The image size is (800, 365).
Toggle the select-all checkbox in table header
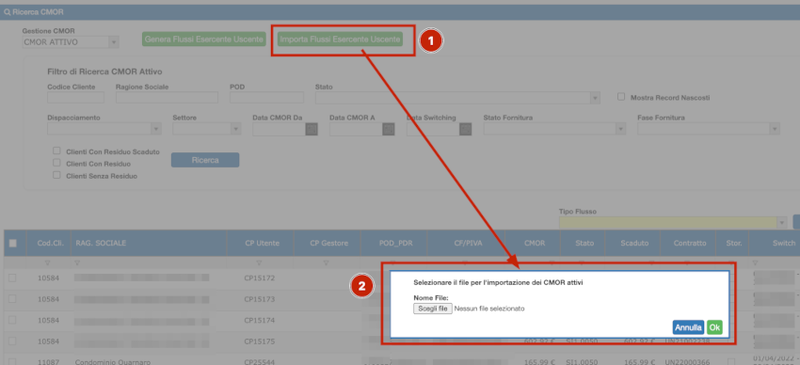13,244
